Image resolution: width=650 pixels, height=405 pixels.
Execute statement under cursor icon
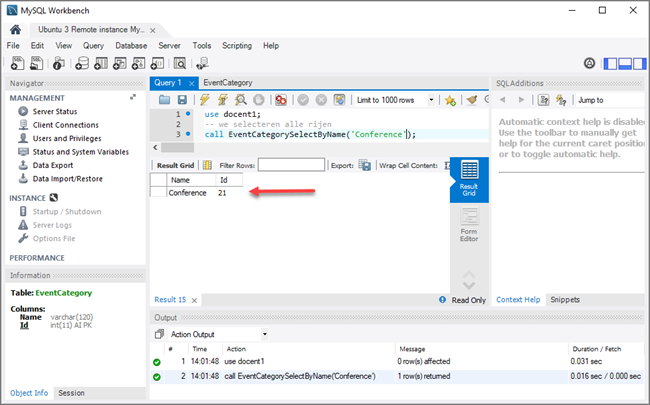223,99
